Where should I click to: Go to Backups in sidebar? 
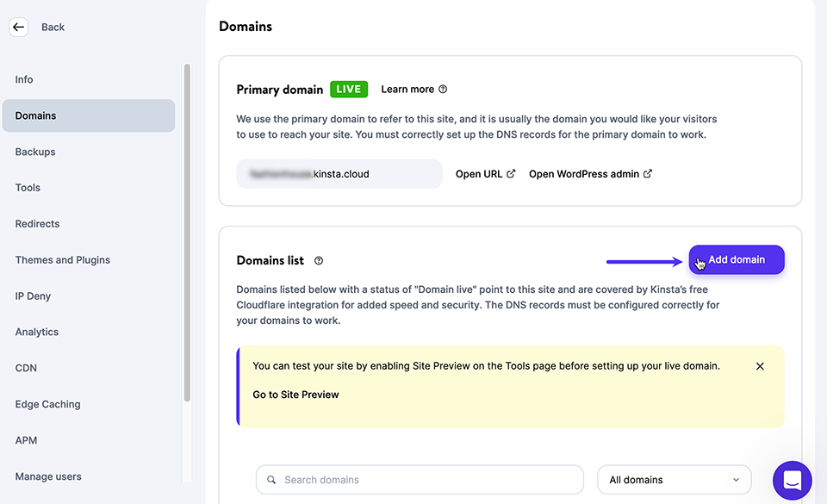pos(35,152)
